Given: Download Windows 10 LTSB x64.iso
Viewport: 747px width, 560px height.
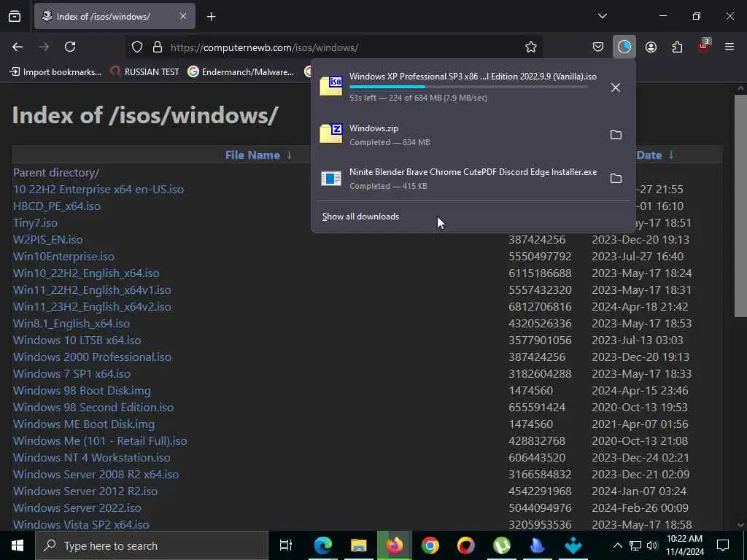Looking at the screenshot, I should click(77, 340).
